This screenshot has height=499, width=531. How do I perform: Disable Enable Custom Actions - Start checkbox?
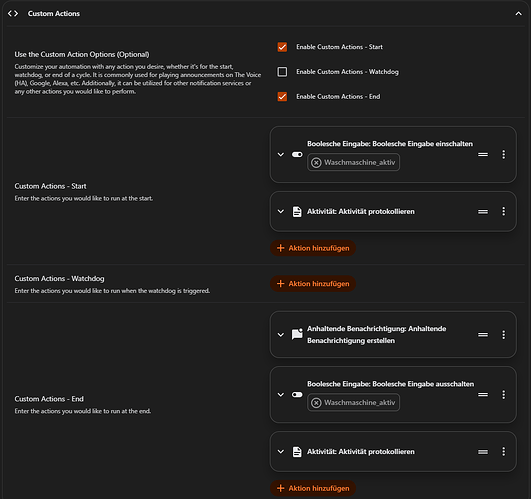[x=282, y=47]
